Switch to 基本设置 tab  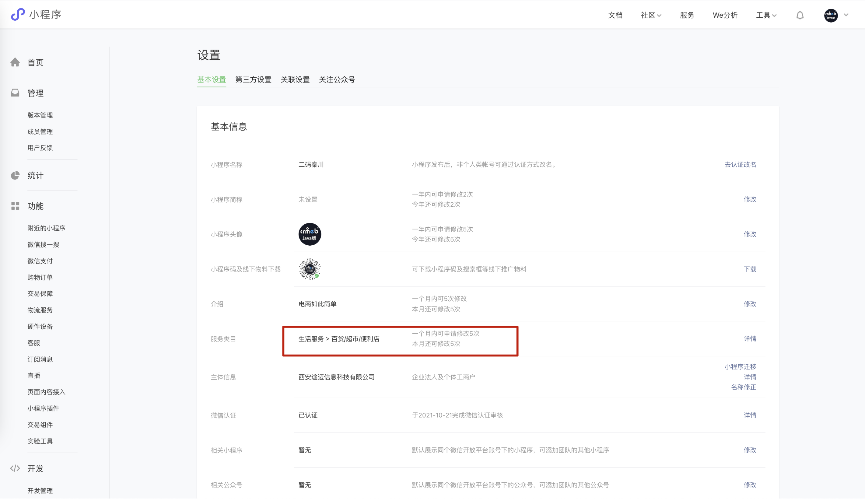212,80
